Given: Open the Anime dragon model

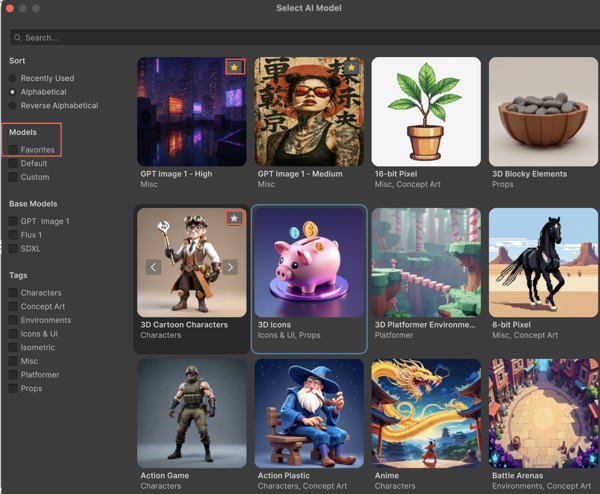Looking at the screenshot, I should click(426, 413).
